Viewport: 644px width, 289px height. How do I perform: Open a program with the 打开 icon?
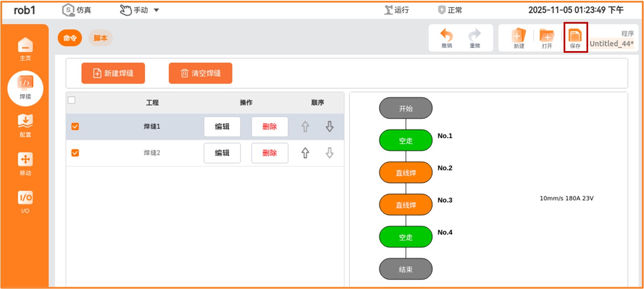click(x=547, y=37)
